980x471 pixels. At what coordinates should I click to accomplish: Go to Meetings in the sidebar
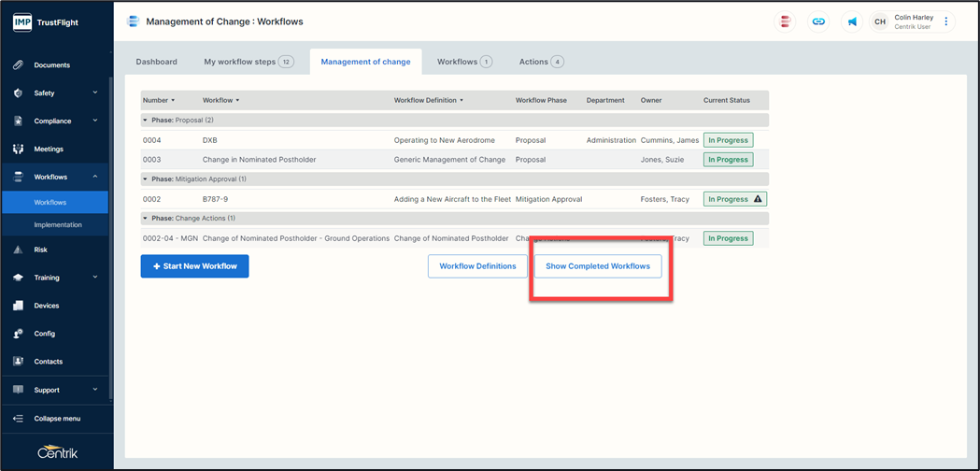(x=49, y=149)
